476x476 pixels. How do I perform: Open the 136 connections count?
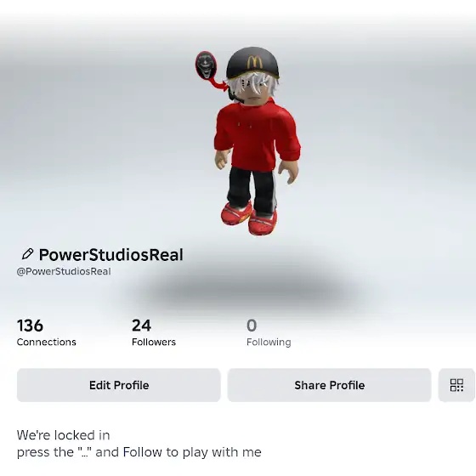tap(30, 326)
